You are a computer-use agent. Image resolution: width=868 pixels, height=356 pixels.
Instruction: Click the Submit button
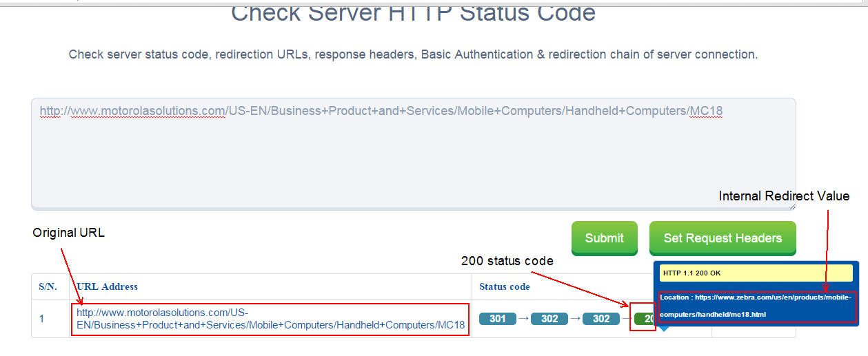[605, 238]
